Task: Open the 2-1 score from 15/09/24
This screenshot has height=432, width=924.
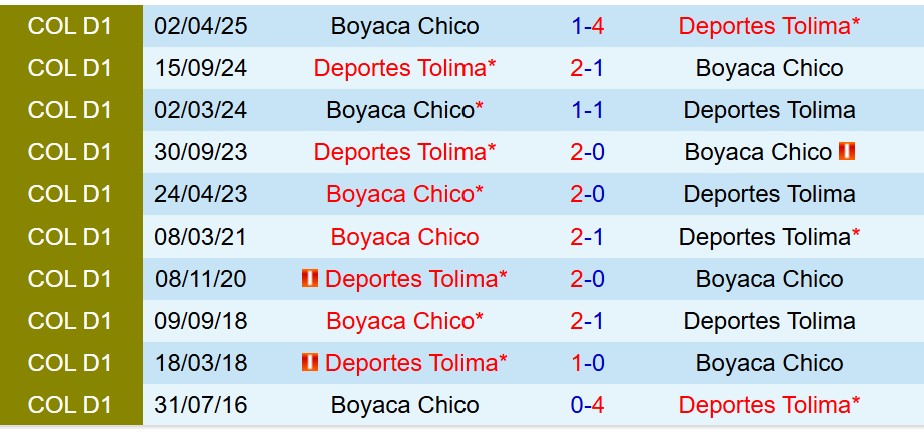Action: pyautogui.click(x=587, y=68)
